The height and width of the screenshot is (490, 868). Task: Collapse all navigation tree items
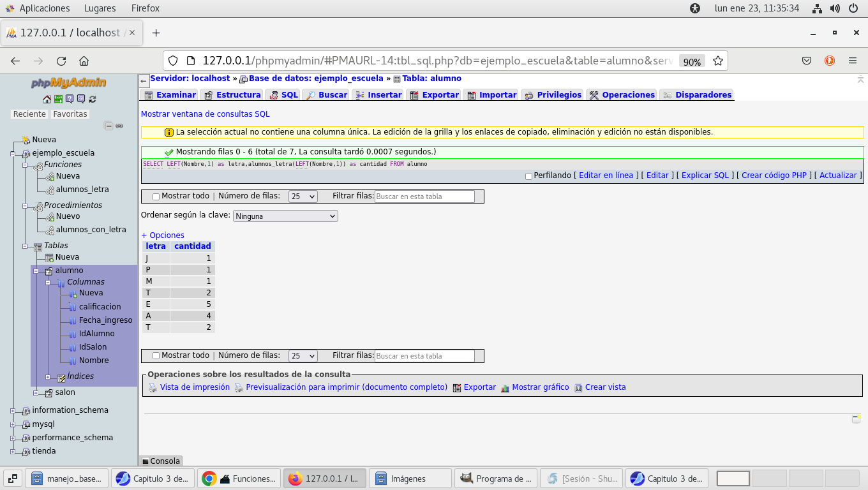(x=108, y=126)
